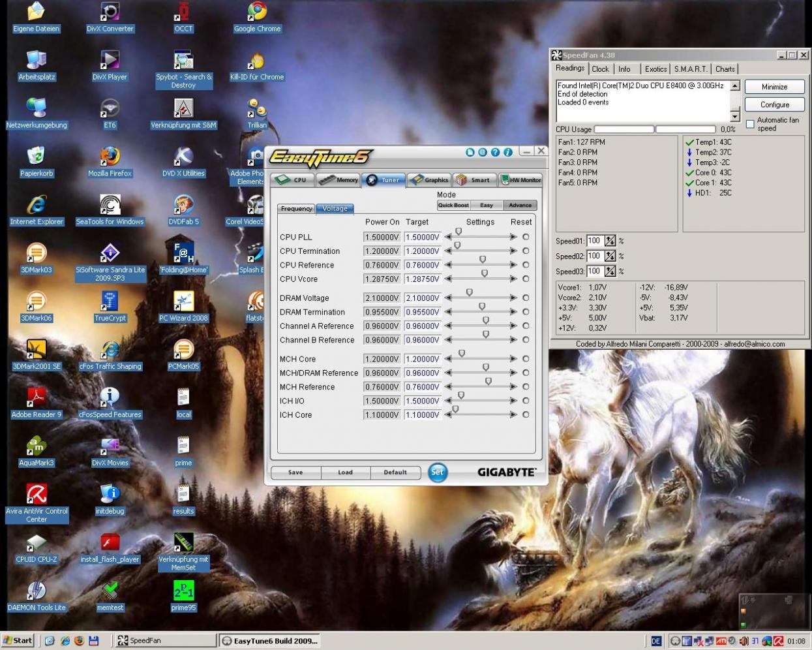
Task: Switch to the HW Monitor tab in EasyTune6
Action: 520,179
